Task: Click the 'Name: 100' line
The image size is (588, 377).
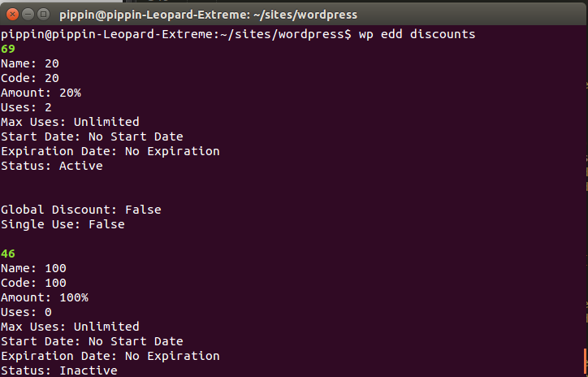Action: tap(33, 268)
